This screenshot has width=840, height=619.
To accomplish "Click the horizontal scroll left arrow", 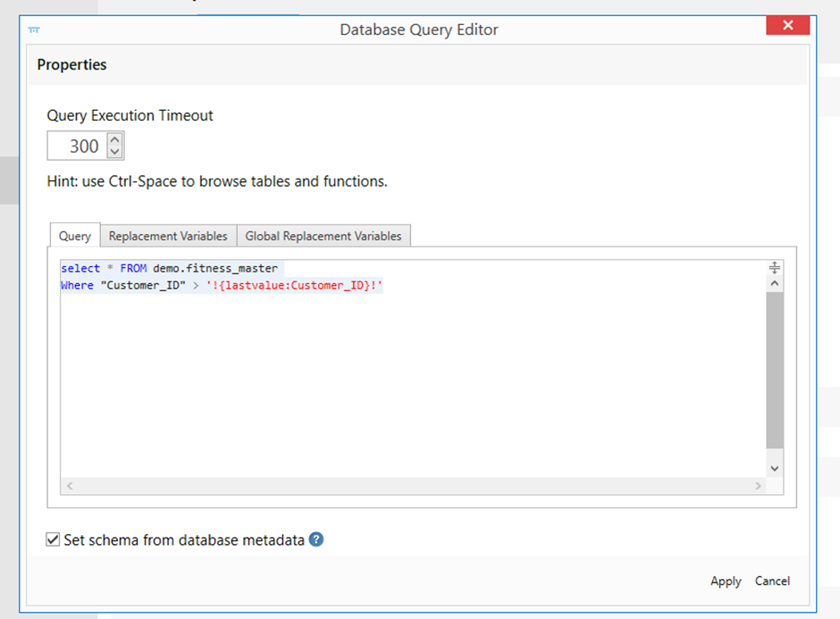I will tap(70, 486).
